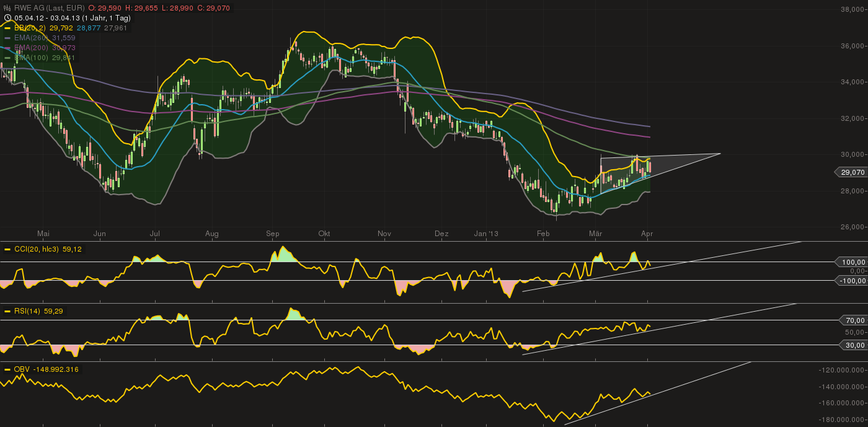Click the magenta EMA(200) color swatch
868x427 pixels.
pos(7,47)
